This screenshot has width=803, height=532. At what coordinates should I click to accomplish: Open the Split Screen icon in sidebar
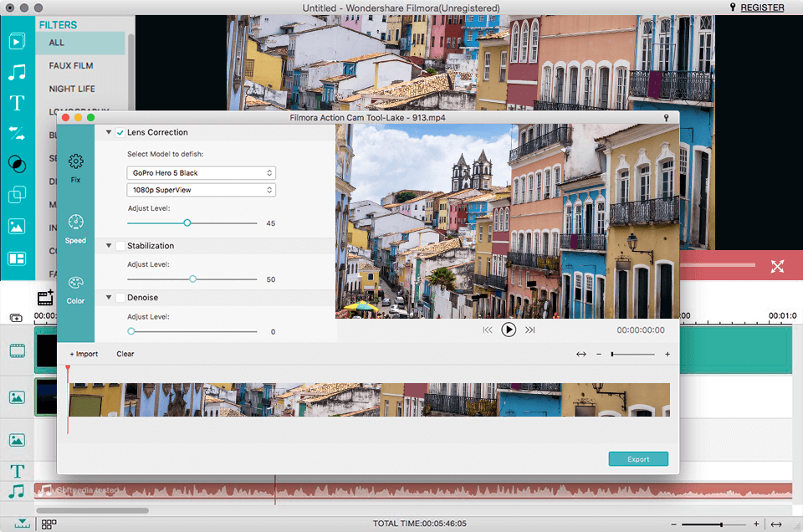17,258
